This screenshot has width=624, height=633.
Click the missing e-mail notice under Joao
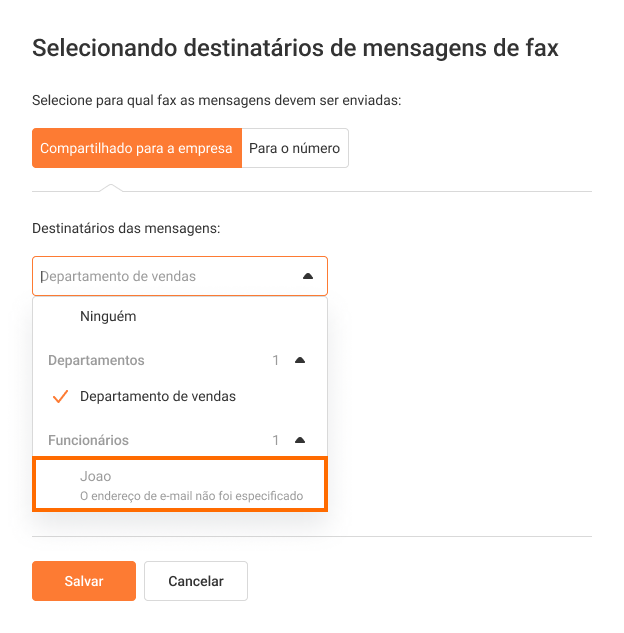191,496
